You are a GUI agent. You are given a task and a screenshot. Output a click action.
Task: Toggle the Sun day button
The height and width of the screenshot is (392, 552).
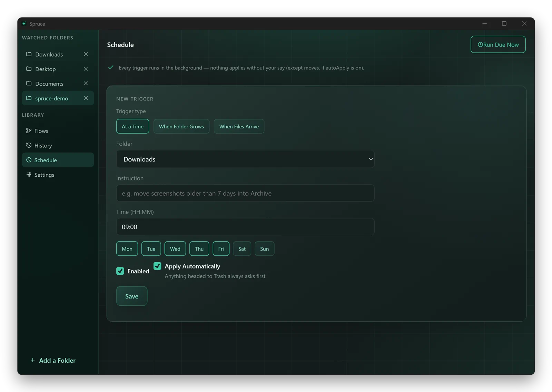264,249
